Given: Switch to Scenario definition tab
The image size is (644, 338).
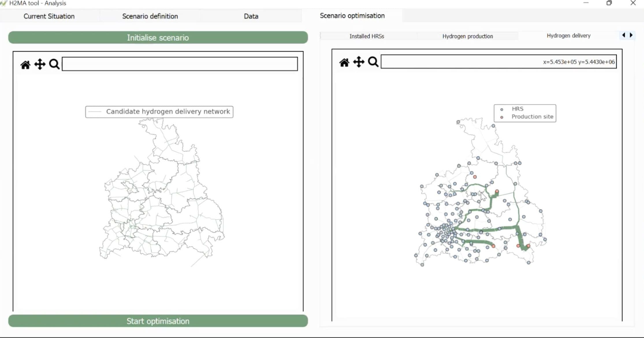Looking at the screenshot, I should pyautogui.click(x=150, y=16).
